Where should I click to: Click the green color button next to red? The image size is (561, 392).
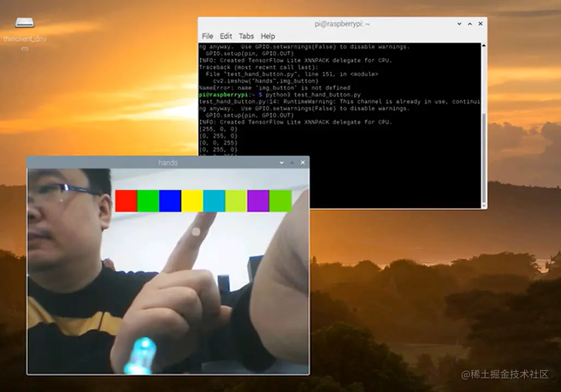point(148,201)
